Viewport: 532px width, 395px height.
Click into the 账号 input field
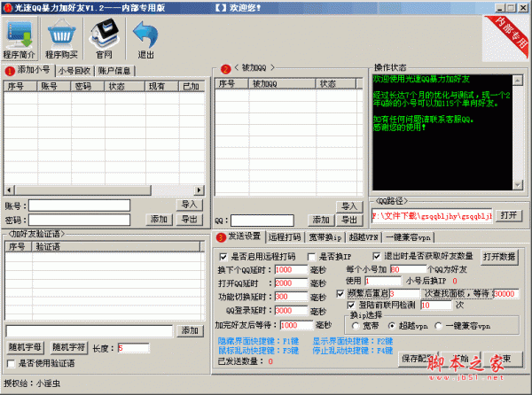point(80,205)
